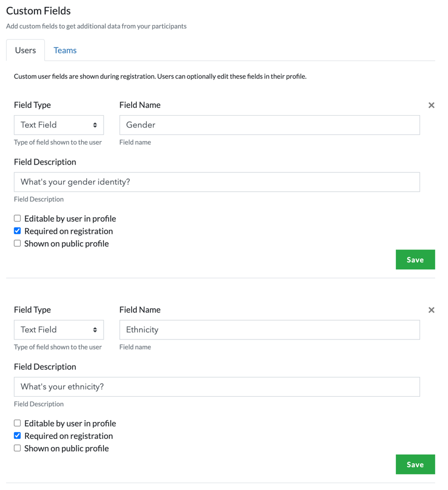Focus the gender identity description field

pyautogui.click(x=216, y=182)
